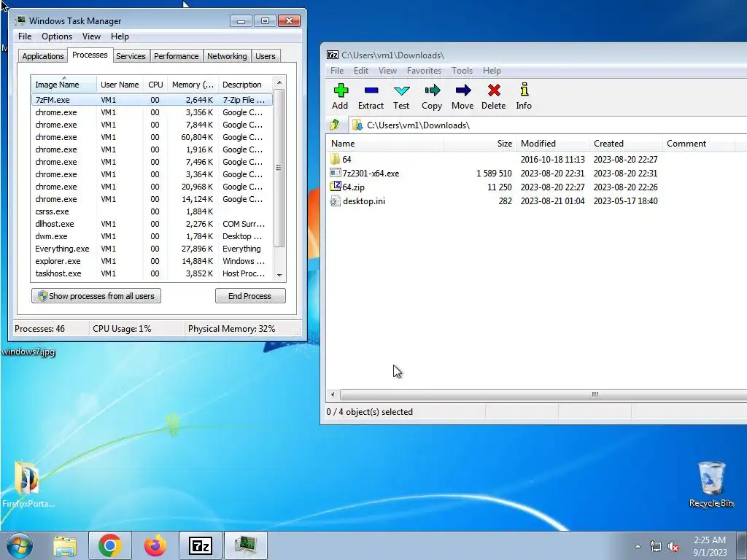This screenshot has height=560, width=747.
Task: Click the 7-Zip address path field
Action: pos(548,125)
